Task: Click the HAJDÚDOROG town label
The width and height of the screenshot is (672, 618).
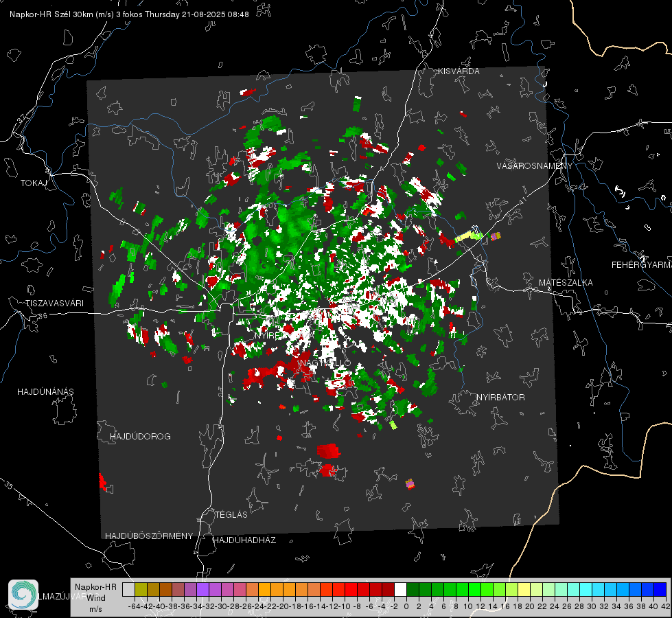Action: (140, 437)
